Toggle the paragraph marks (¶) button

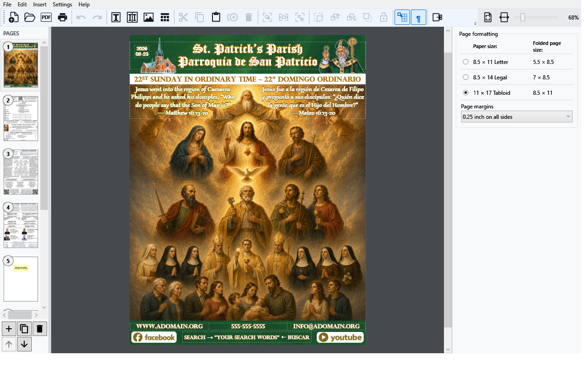(x=419, y=18)
